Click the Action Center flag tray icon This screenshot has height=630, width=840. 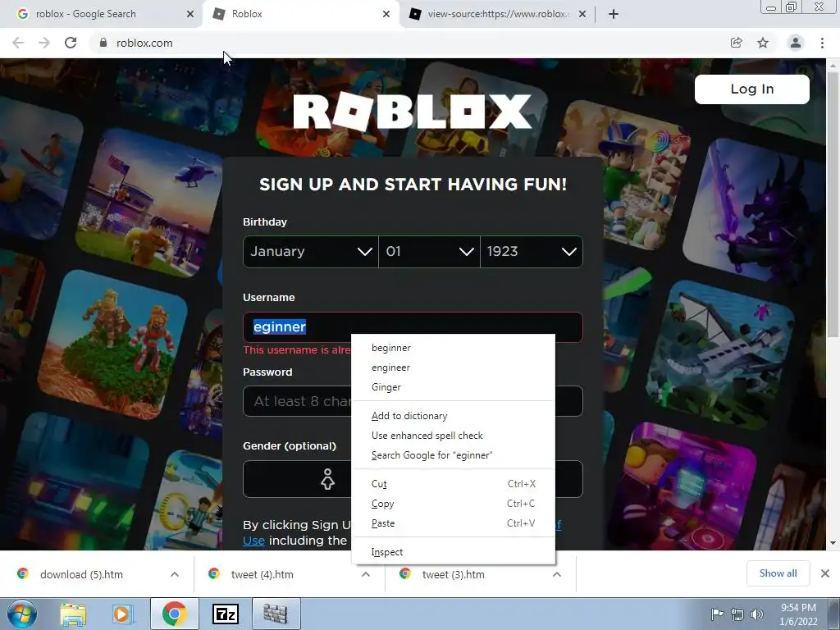(x=717, y=614)
